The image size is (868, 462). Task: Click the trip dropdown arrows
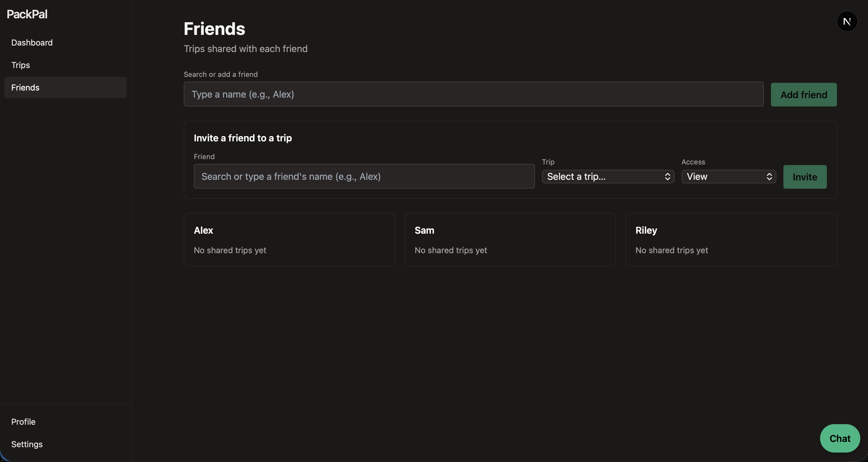pos(667,177)
